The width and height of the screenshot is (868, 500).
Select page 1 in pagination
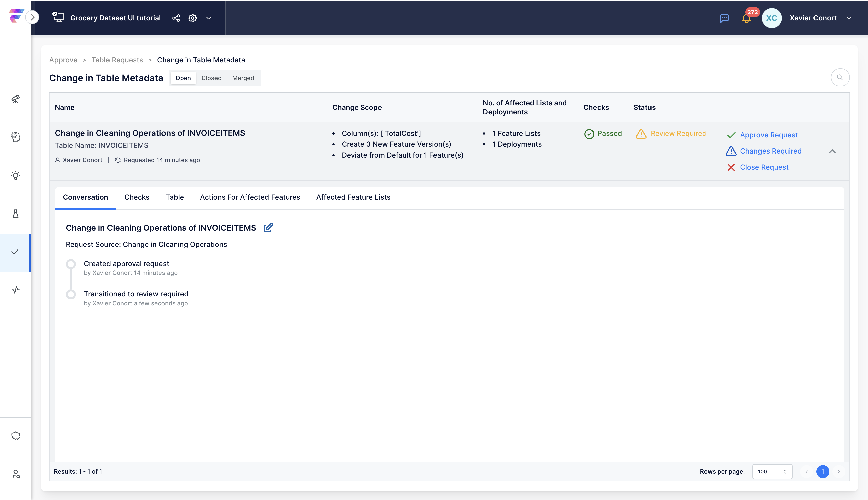pos(822,472)
